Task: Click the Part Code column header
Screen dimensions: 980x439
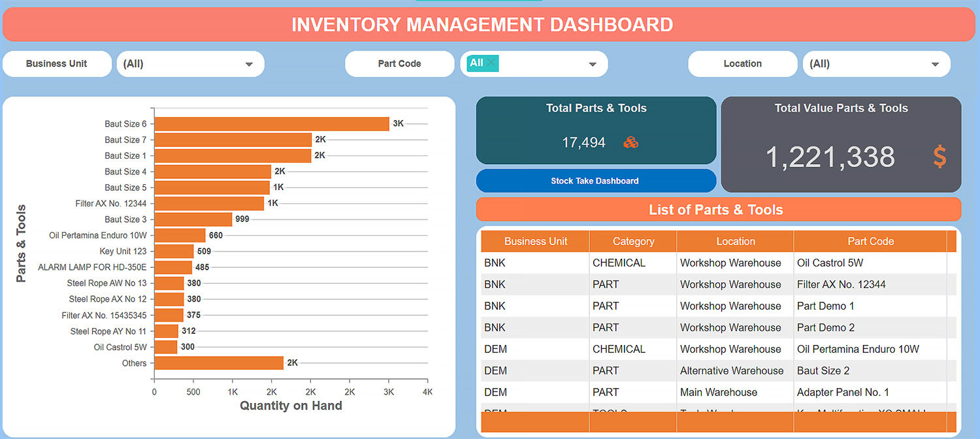Action: coord(870,241)
